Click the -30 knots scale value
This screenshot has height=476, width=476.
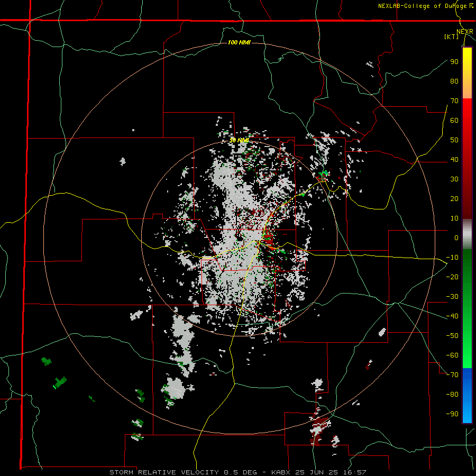[x=452, y=297]
